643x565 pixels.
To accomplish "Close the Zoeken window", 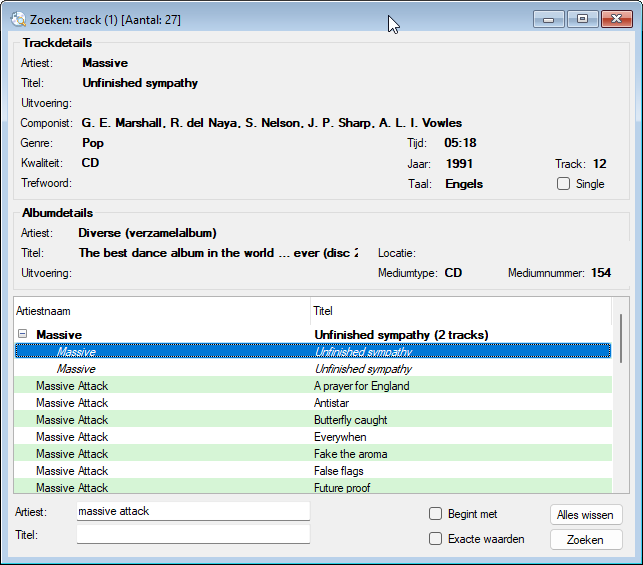I will 616,19.
